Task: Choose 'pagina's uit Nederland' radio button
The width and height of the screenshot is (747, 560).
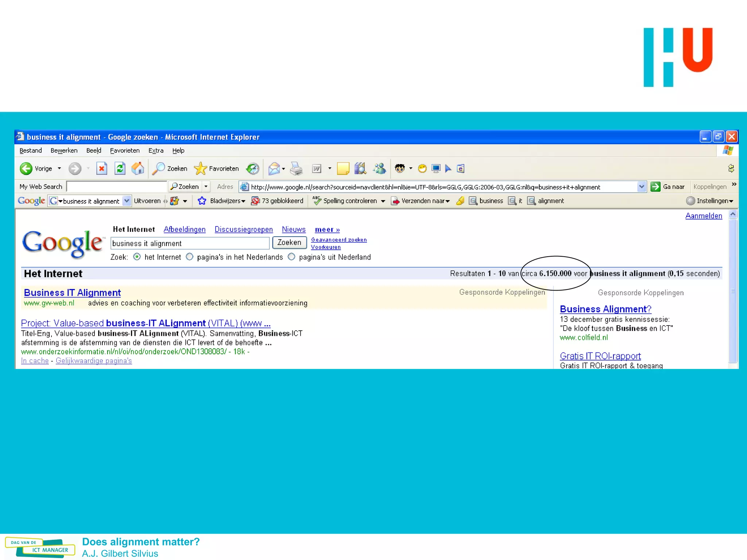Action: click(x=291, y=257)
